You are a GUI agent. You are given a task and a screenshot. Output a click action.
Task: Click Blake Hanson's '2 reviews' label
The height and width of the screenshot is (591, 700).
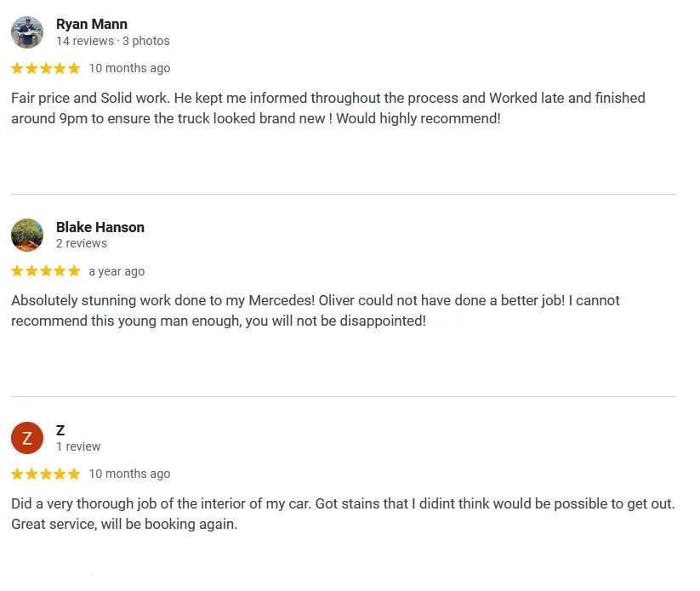tap(82, 243)
